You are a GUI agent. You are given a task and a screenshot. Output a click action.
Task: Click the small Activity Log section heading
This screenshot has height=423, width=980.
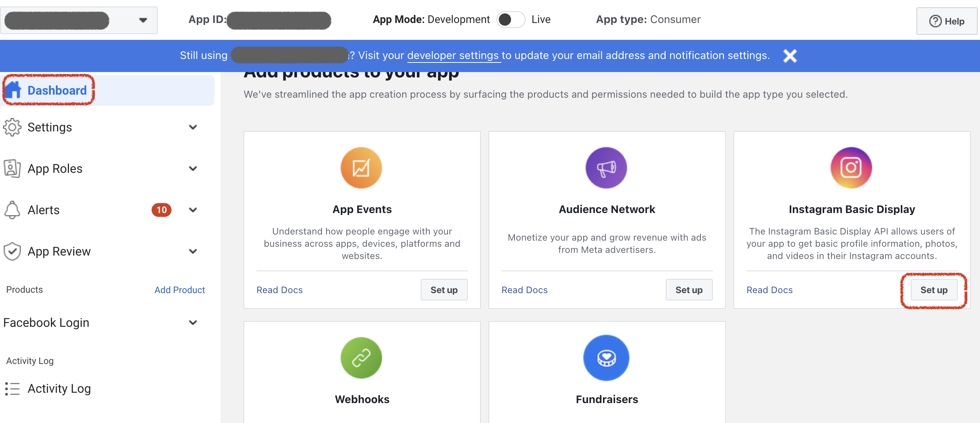(x=30, y=361)
